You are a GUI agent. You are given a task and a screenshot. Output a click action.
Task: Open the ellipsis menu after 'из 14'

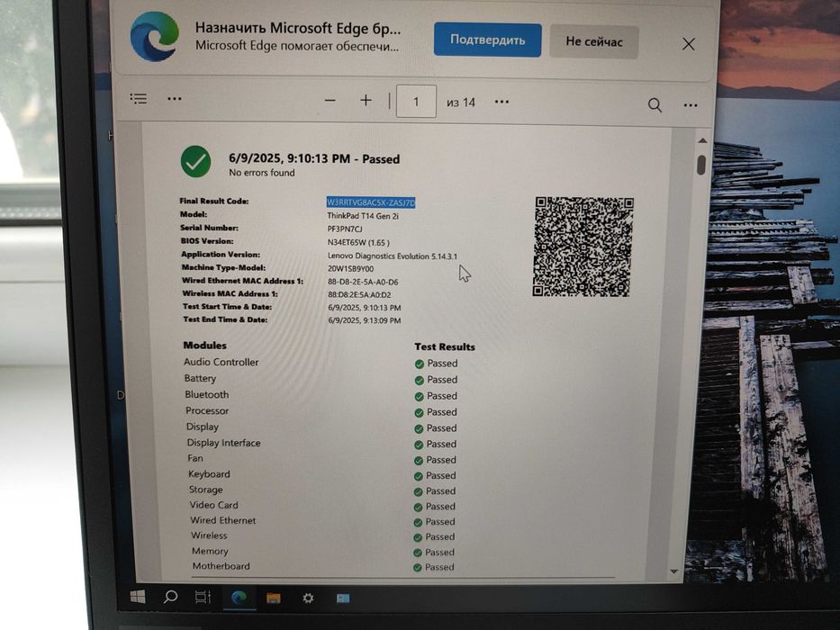501,102
